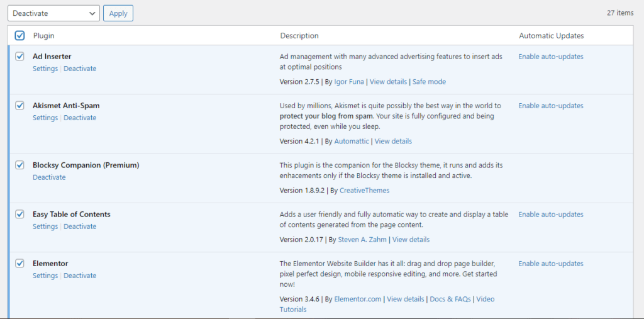Uncheck the Akismet Anti-Spam checkbox
Screen dimensions: 644x319
point(19,106)
